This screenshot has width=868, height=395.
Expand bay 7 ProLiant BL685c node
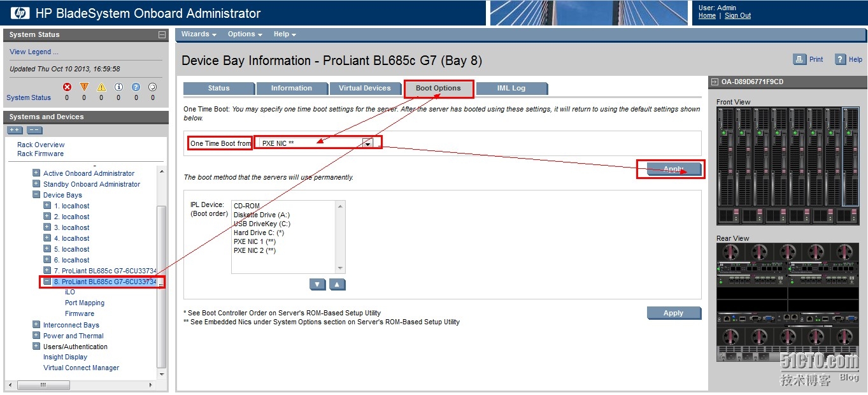coord(47,270)
